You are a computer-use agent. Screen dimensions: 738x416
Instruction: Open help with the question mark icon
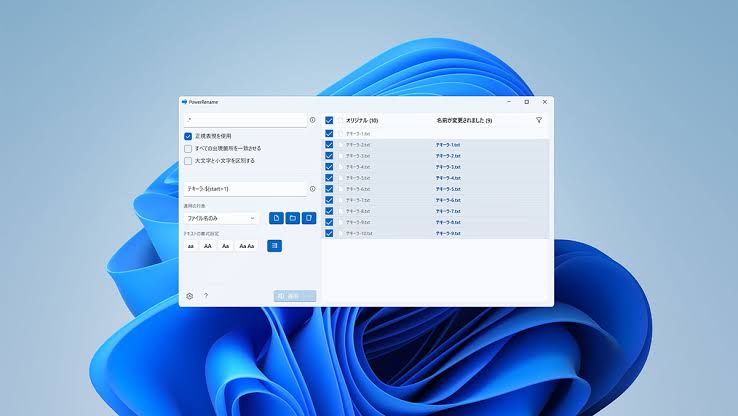(206, 296)
